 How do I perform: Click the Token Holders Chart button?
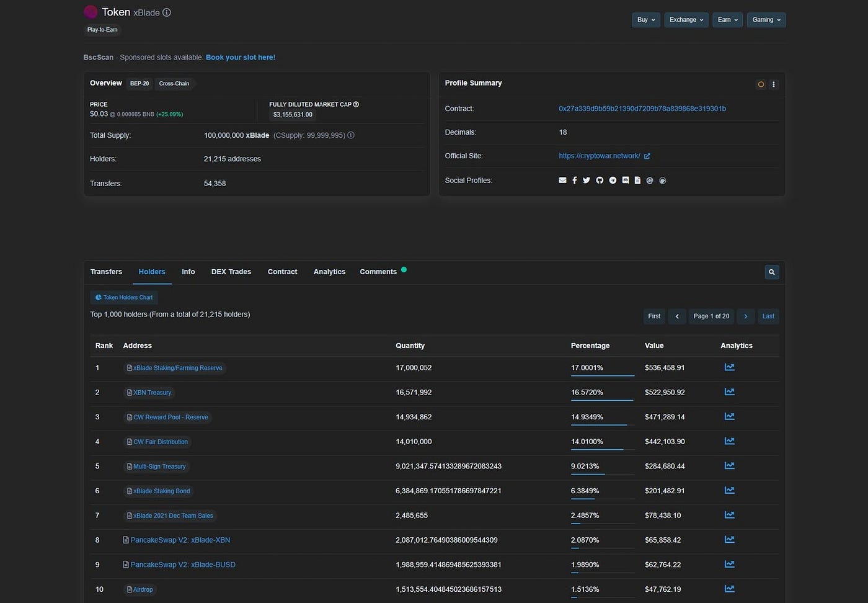124,297
